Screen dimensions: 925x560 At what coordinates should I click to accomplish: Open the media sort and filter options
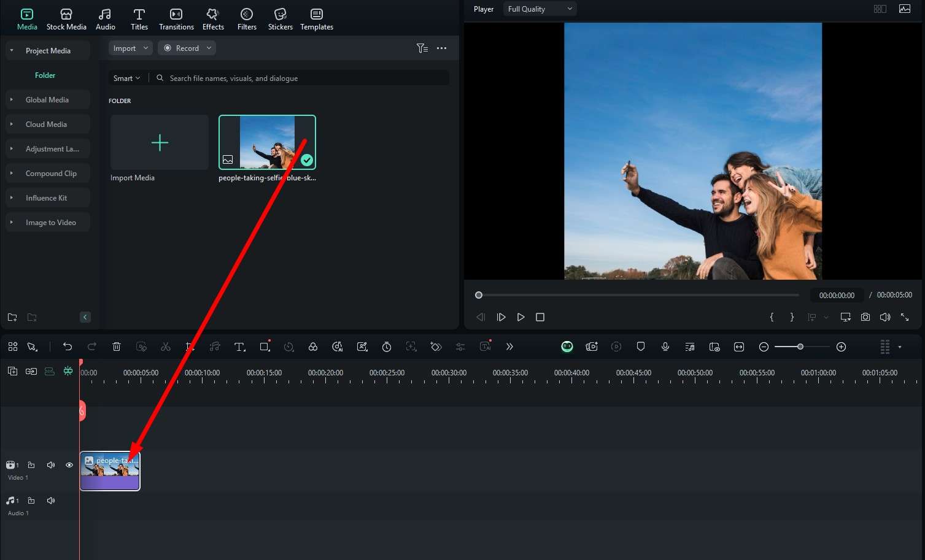(422, 48)
